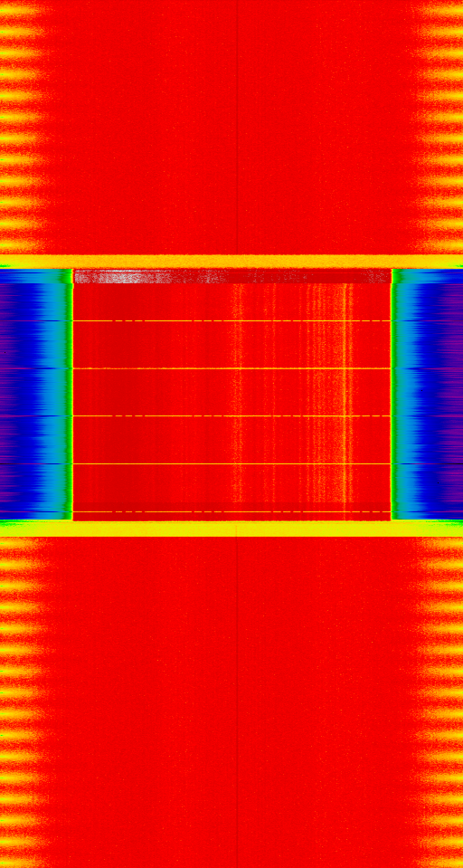Viewport: 463px width, 868px height.
Task: Select the gray noisy strip atop central rectangle
Action: (149, 276)
